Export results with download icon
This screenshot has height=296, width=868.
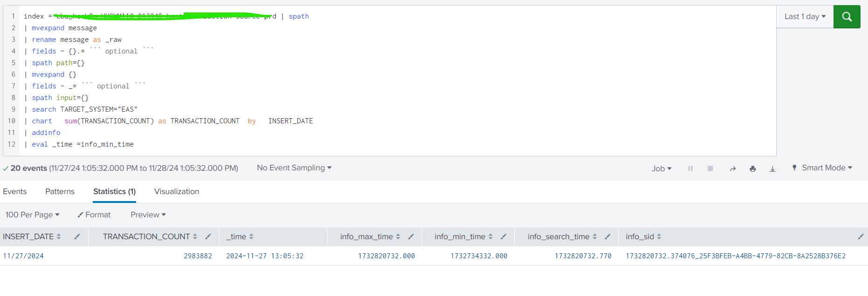click(772, 168)
